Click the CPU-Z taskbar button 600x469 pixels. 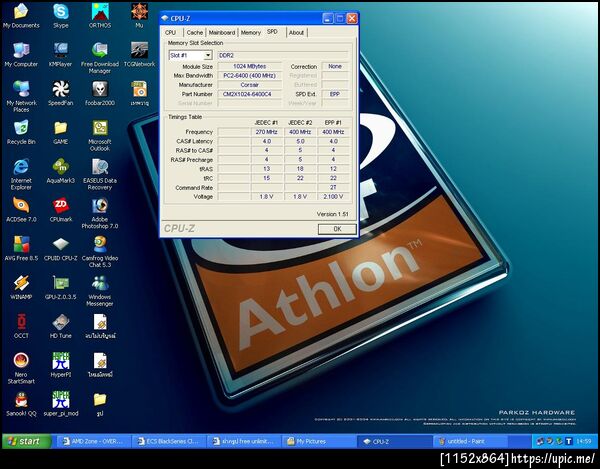(x=395, y=441)
